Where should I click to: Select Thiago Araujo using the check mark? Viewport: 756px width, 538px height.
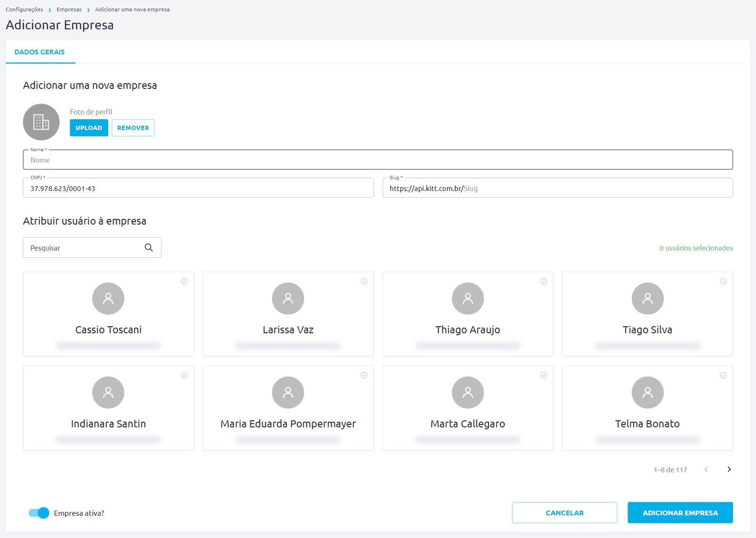(x=544, y=281)
